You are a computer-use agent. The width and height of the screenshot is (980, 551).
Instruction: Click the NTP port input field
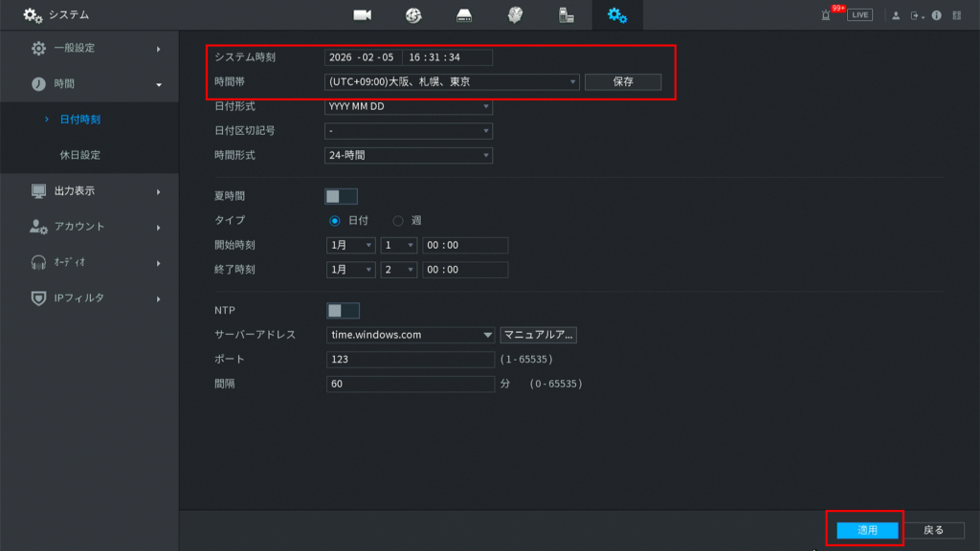click(x=409, y=358)
